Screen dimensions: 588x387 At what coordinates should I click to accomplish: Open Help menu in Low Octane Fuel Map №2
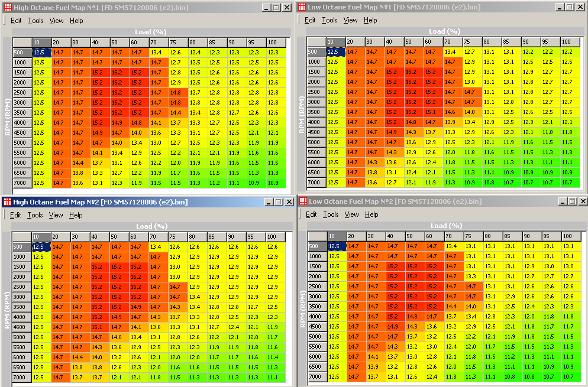(371, 214)
